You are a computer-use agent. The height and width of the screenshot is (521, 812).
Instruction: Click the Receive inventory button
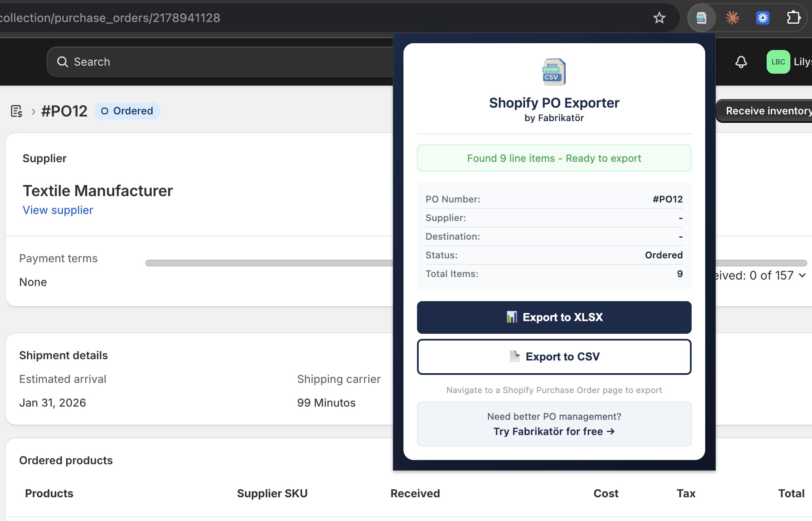[765, 111]
